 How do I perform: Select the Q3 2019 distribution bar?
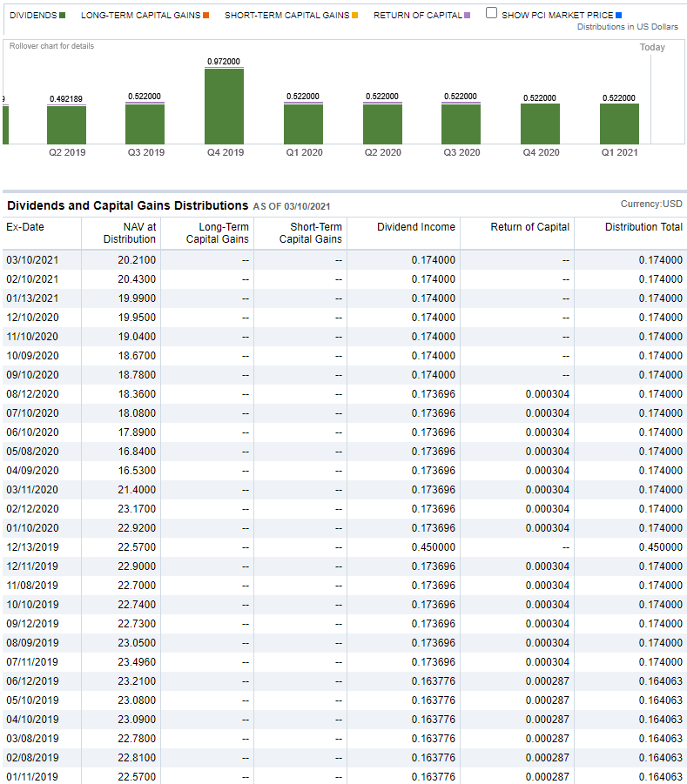click(145, 124)
